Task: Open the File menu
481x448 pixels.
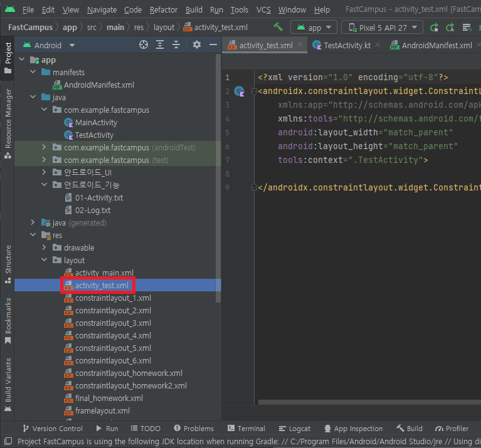Action: (x=28, y=10)
